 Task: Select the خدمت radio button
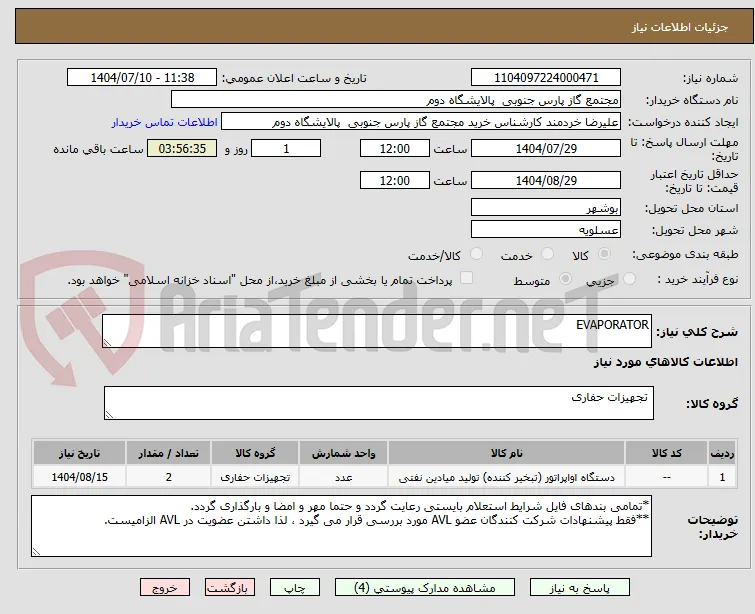(x=547, y=254)
